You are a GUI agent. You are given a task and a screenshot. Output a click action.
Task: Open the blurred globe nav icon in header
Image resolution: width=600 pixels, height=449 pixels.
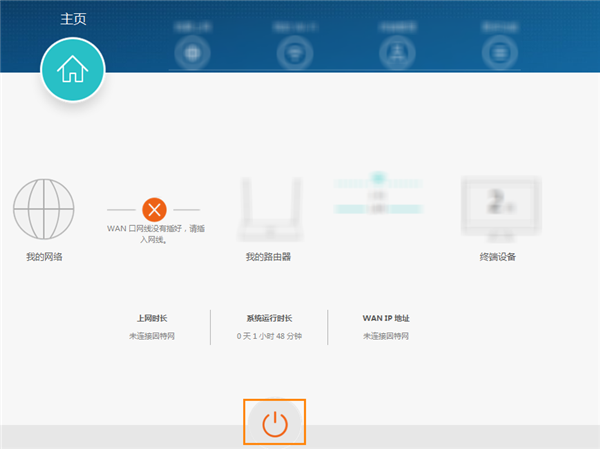(192, 53)
